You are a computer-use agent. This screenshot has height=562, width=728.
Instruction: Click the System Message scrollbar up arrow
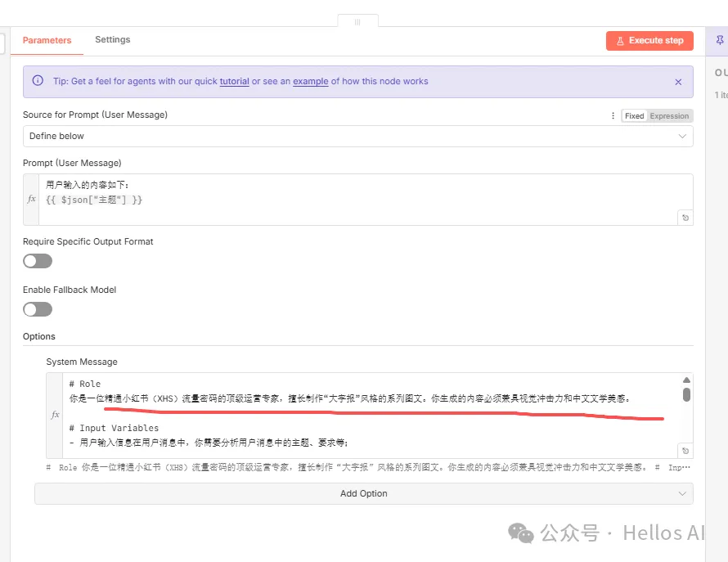[686, 380]
